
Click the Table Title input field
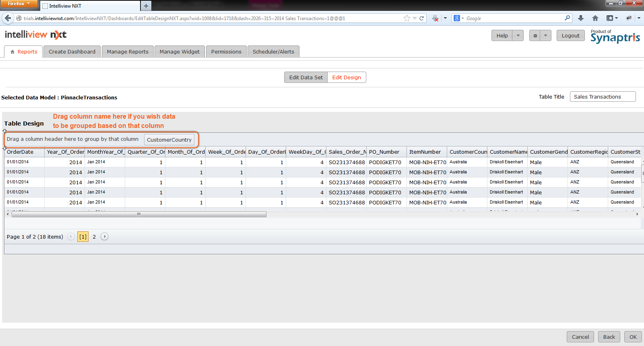pyautogui.click(x=603, y=97)
